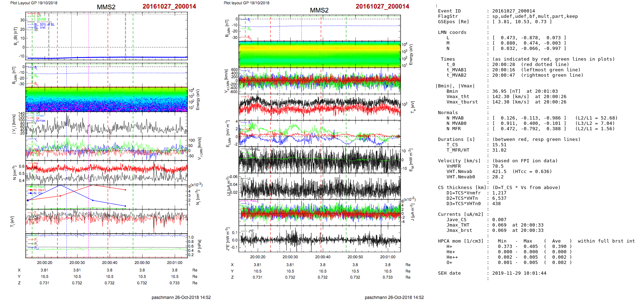Image resolution: width=644 pixels, height=300 pixels.
Task: Click the J*E panel at bottom of right plot
Action: coord(320,239)
